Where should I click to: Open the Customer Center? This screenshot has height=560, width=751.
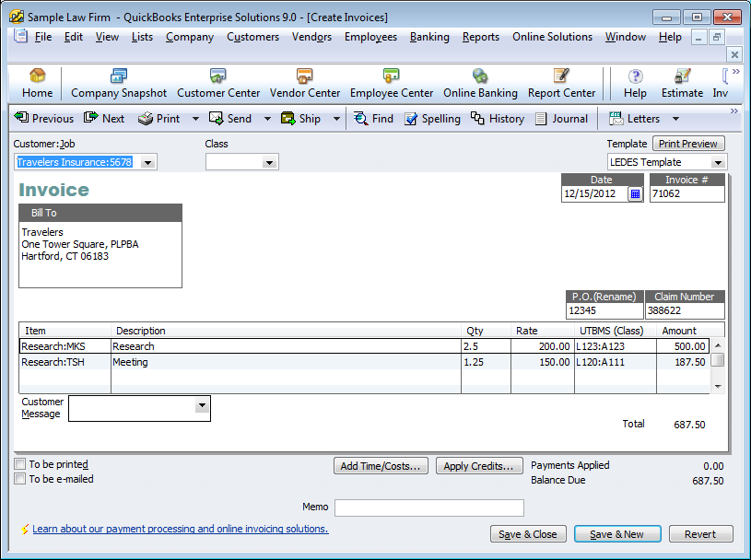(218, 83)
